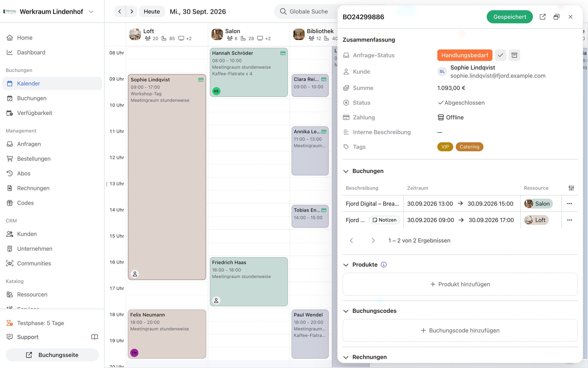Click Produkt hinzufügen
This screenshot has height=368, width=588.
pyautogui.click(x=460, y=284)
